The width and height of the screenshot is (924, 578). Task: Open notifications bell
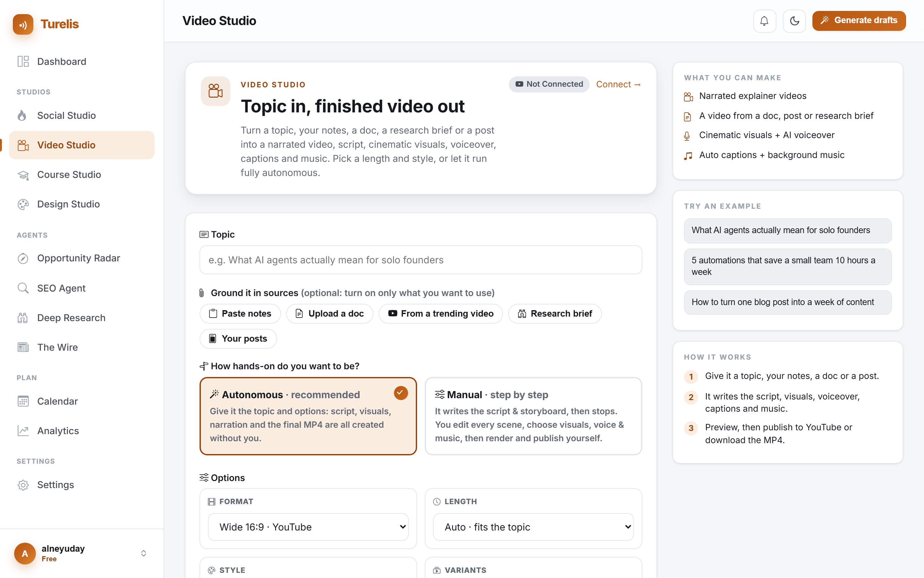[765, 21]
